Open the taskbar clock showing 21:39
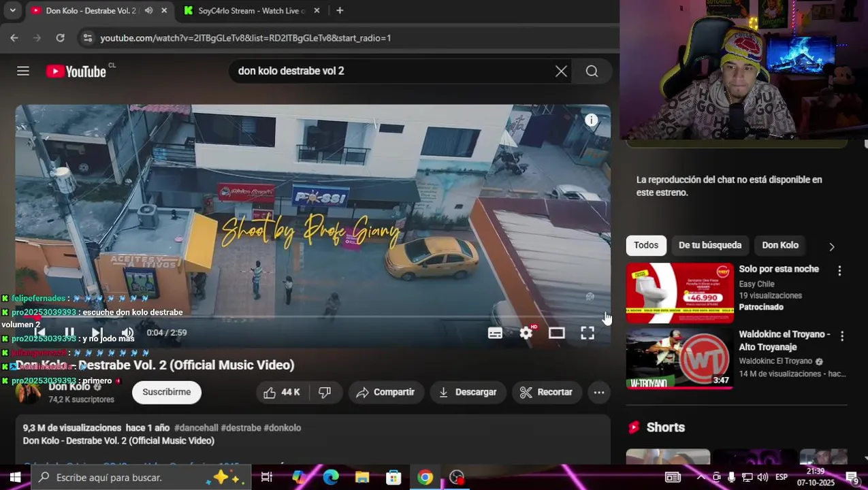The width and height of the screenshot is (868, 490). click(816, 477)
